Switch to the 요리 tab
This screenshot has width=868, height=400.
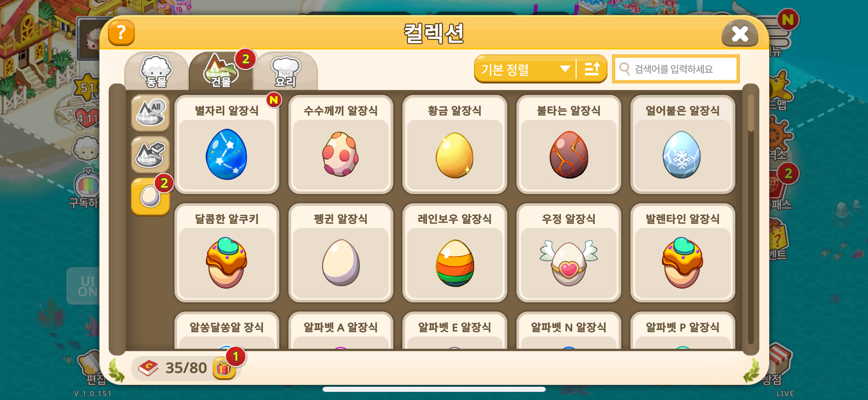[285, 71]
